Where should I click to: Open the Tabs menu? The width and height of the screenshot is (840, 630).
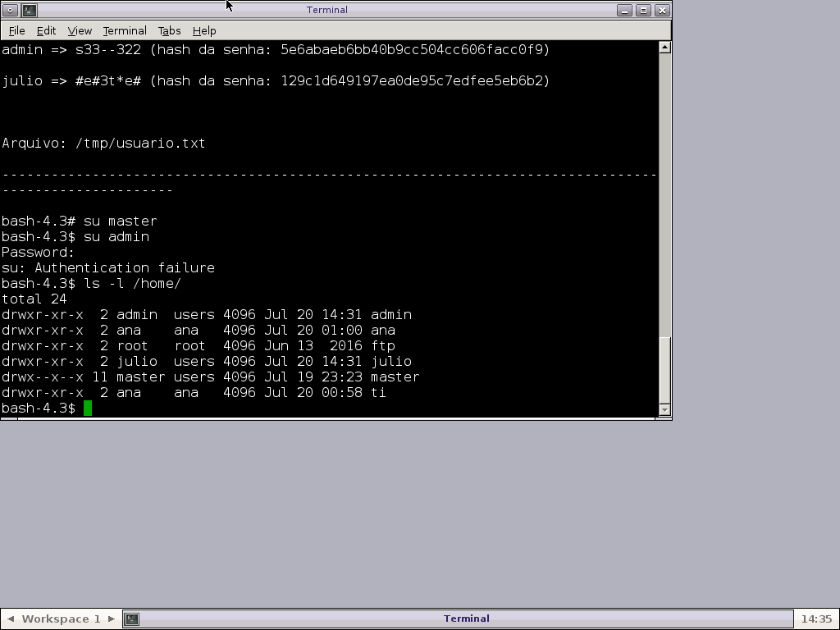[169, 30]
